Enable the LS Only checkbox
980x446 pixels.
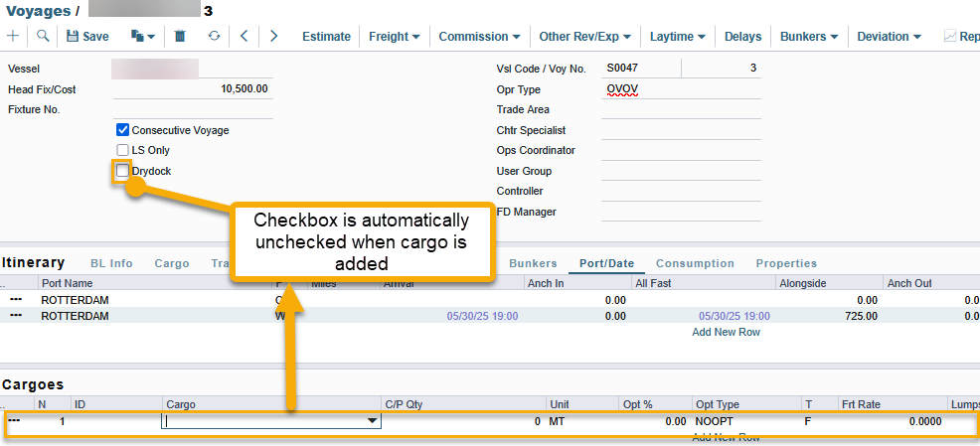pos(122,150)
